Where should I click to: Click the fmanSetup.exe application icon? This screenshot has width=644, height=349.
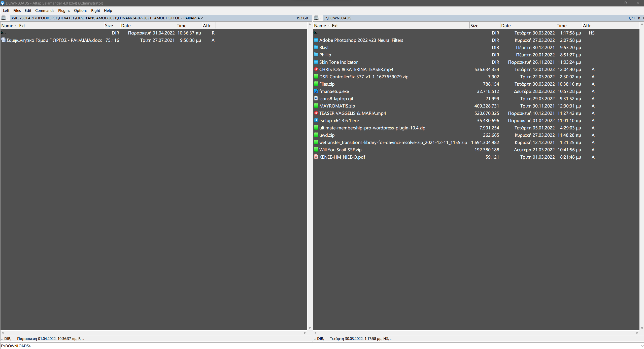click(x=316, y=91)
